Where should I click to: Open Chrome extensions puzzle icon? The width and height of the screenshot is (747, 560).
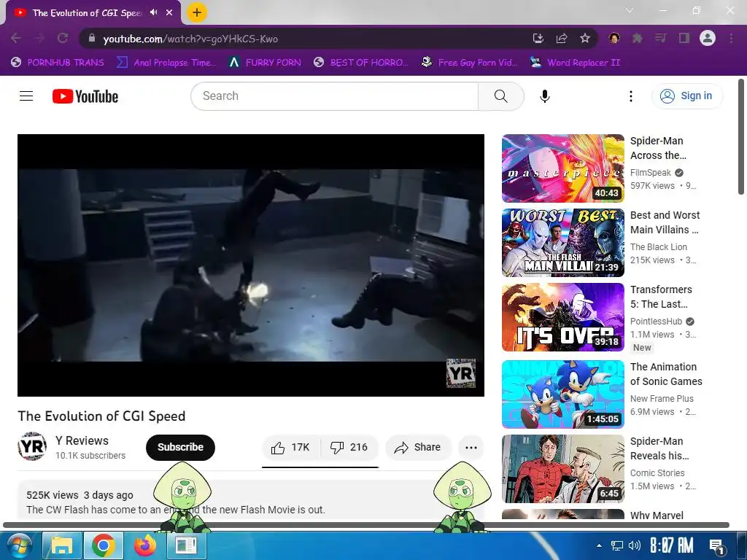(638, 38)
